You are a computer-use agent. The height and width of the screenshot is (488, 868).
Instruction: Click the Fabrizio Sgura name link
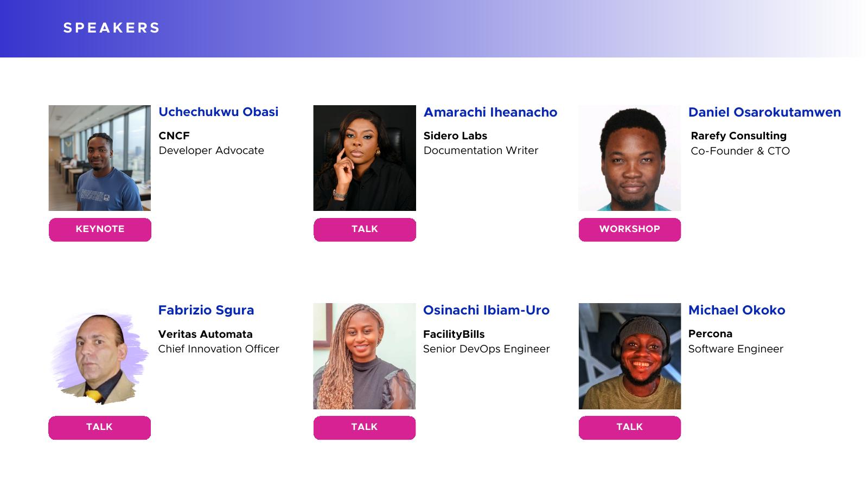[206, 310]
